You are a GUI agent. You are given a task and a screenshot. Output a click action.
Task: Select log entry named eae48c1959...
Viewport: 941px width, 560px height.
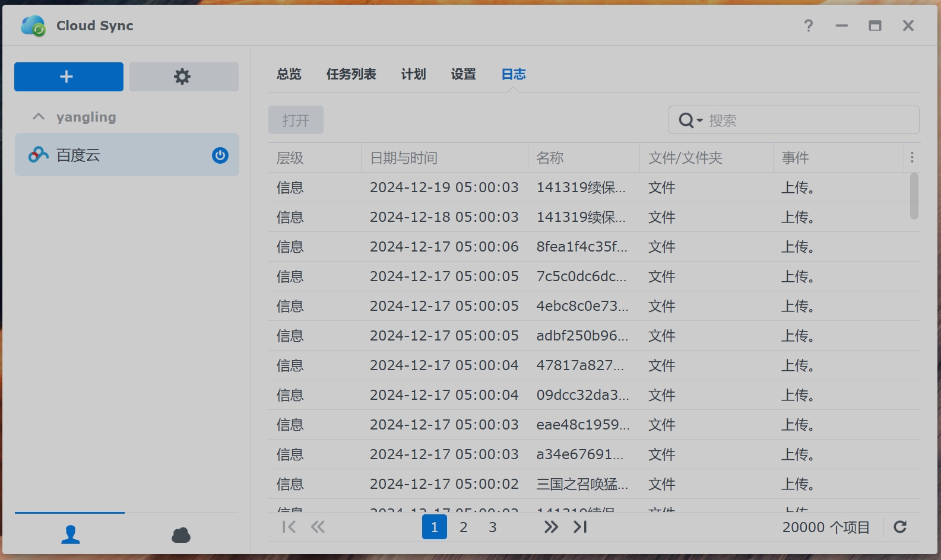(x=594, y=425)
